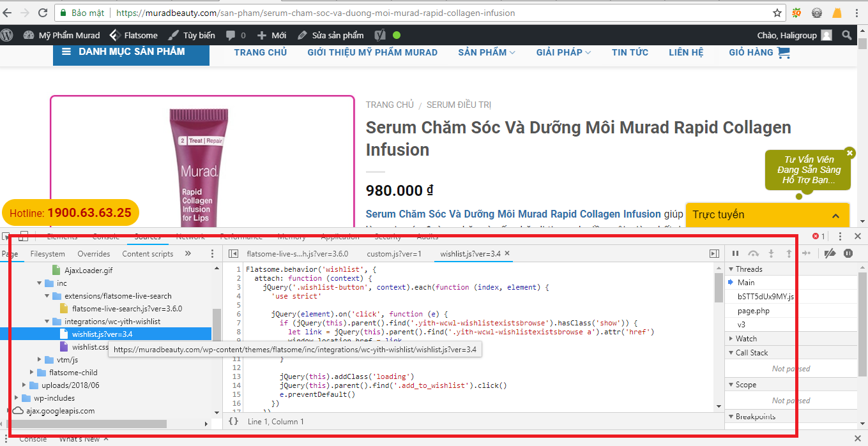Open the SẢN PHẨM menu on the site
The width and height of the screenshot is (868, 446).
(487, 52)
